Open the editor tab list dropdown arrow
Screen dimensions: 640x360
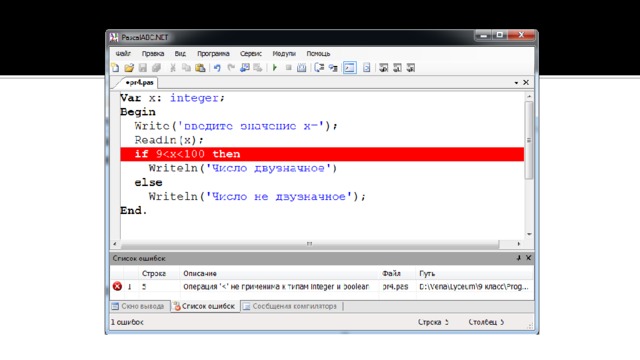(x=516, y=83)
